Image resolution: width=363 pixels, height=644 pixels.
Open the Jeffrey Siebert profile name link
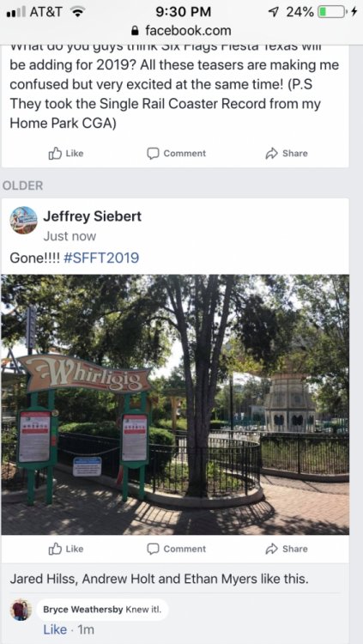93,216
